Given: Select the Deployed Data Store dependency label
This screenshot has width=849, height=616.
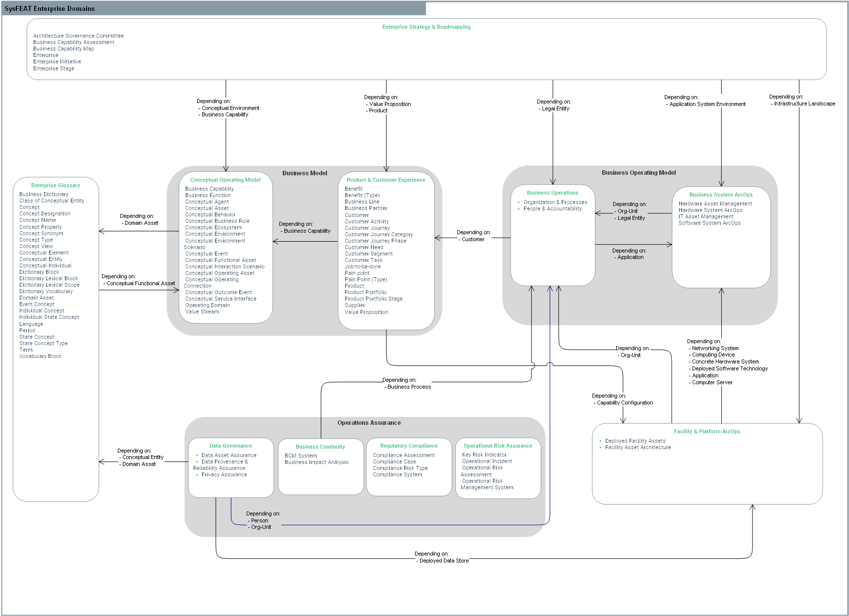Looking at the screenshot, I should [443, 561].
